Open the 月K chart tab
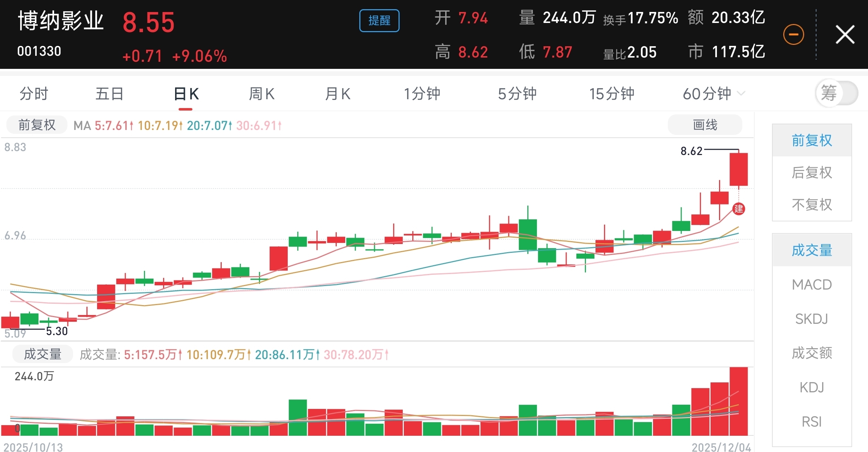 337,94
